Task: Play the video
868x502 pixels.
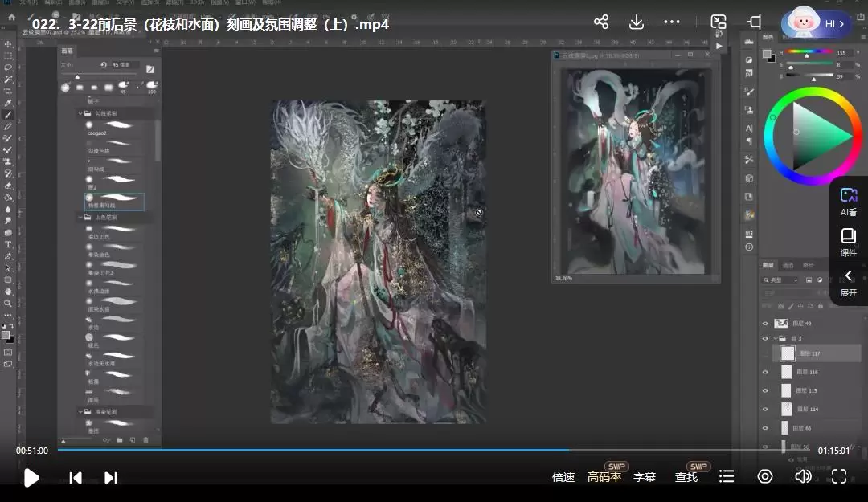Action: point(31,478)
